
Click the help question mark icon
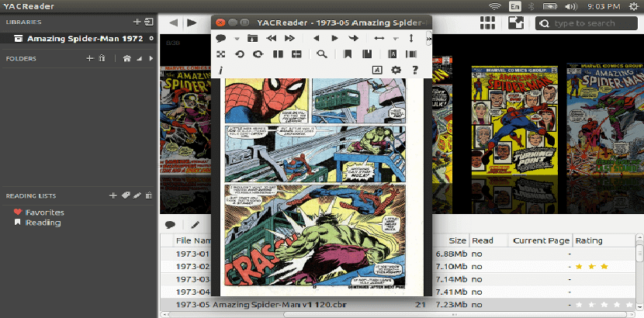click(415, 70)
